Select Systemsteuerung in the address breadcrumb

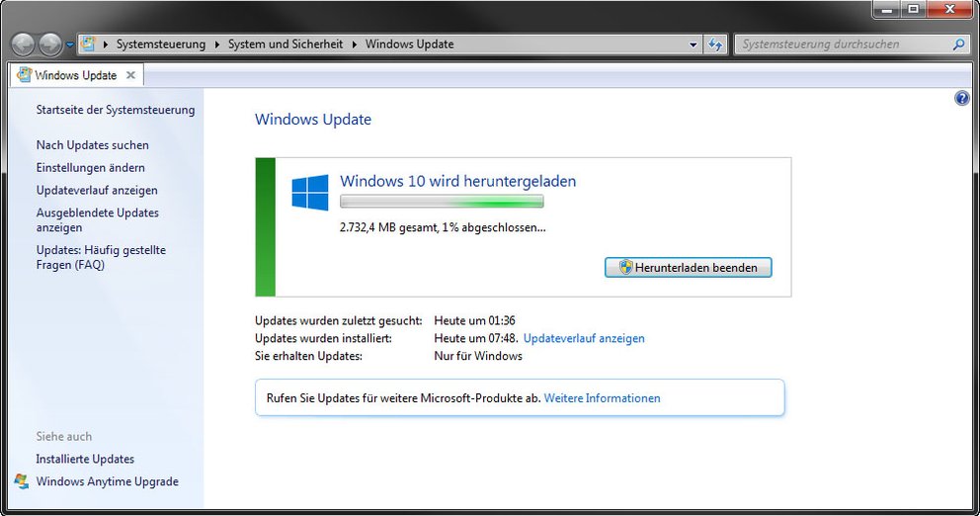pos(161,44)
